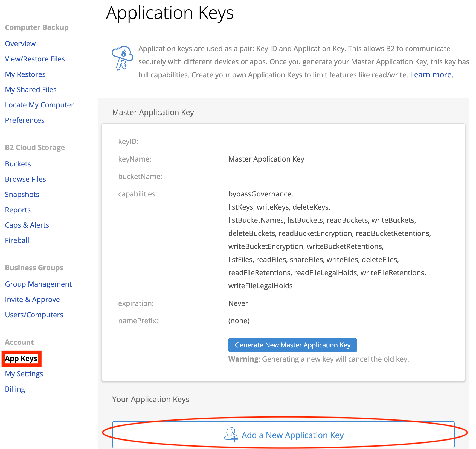Click the 'keyID:' label
Screen dimensions: 476x449
[128, 142]
